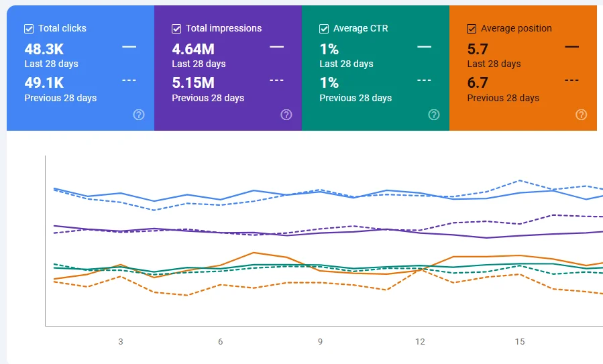
Task: Click help icon on Average CTR card
Action: point(434,115)
